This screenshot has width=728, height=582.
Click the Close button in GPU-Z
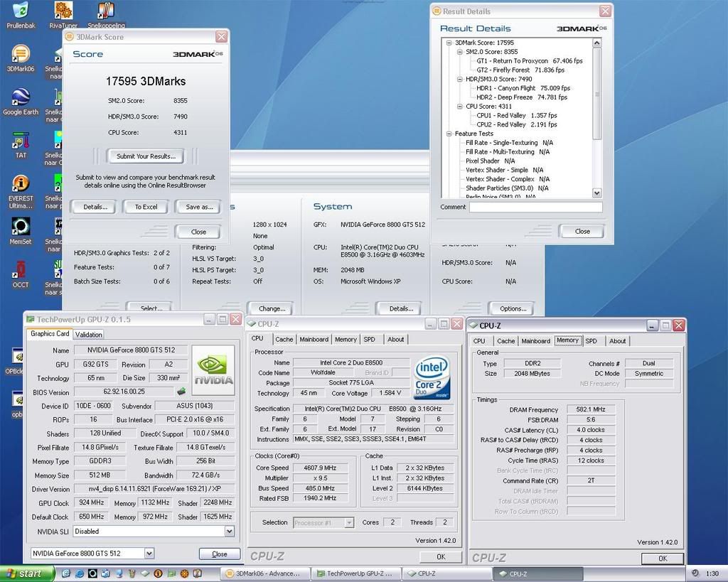tap(220, 554)
